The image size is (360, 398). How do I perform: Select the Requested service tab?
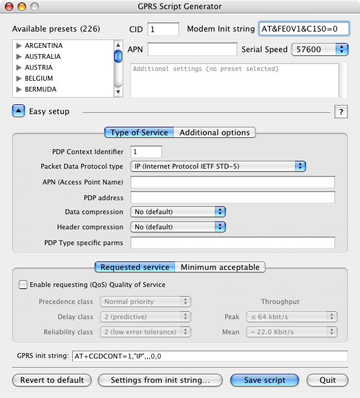tap(135, 267)
